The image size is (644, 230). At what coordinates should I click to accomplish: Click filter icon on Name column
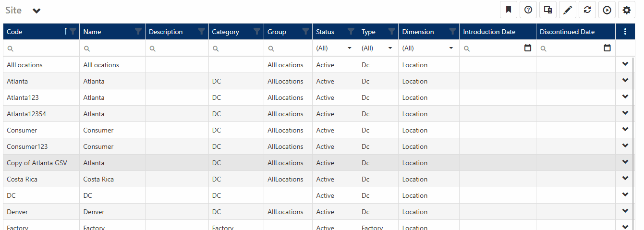click(138, 32)
